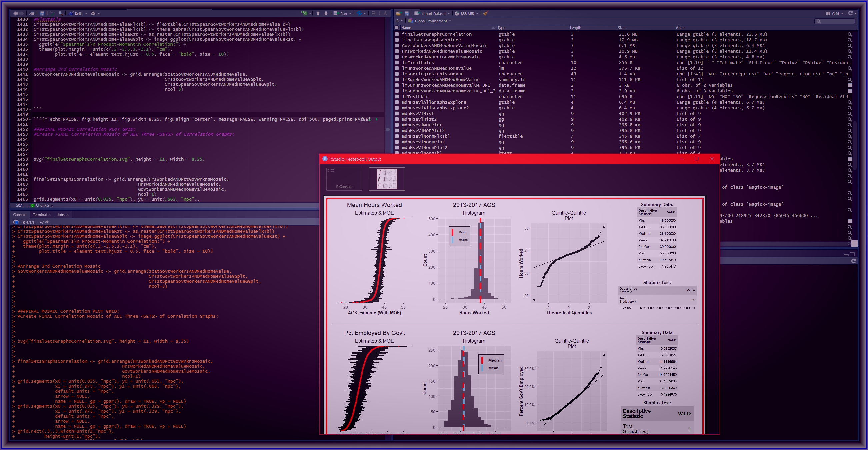Check the box for lmFinalLbles

click(x=397, y=63)
